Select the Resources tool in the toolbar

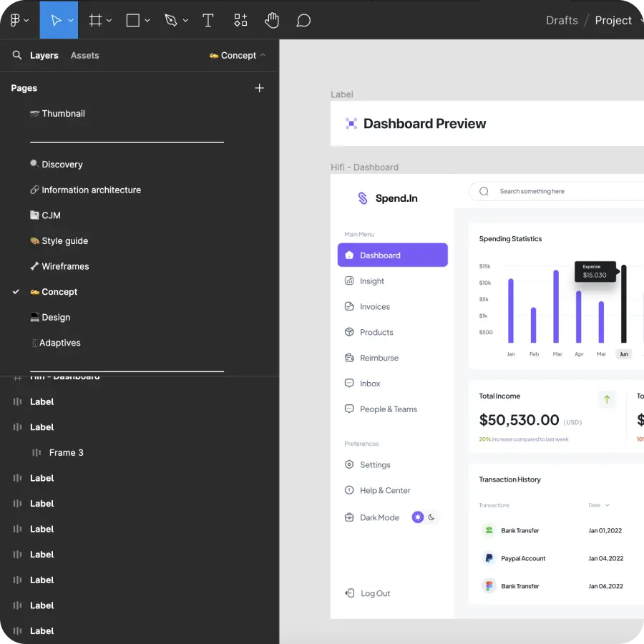pos(240,20)
